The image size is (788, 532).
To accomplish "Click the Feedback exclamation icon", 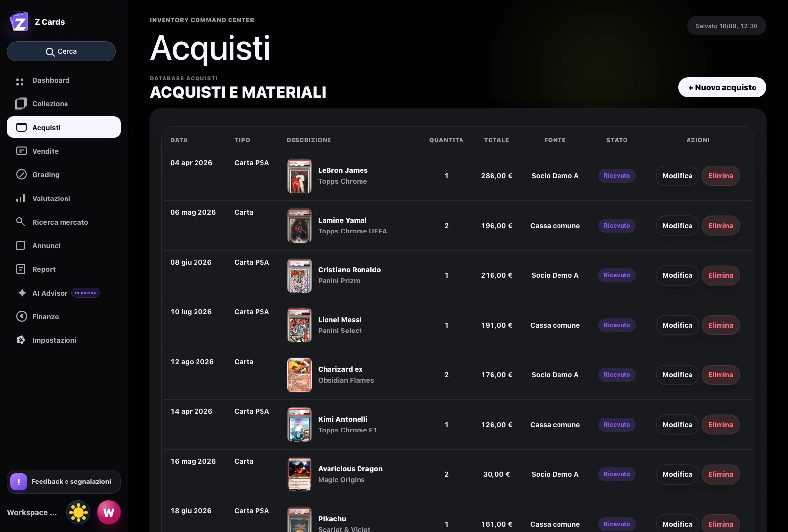I will [19, 482].
